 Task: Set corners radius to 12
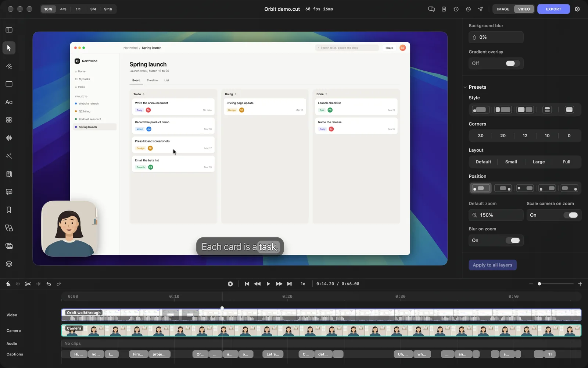pyautogui.click(x=525, y=136)
